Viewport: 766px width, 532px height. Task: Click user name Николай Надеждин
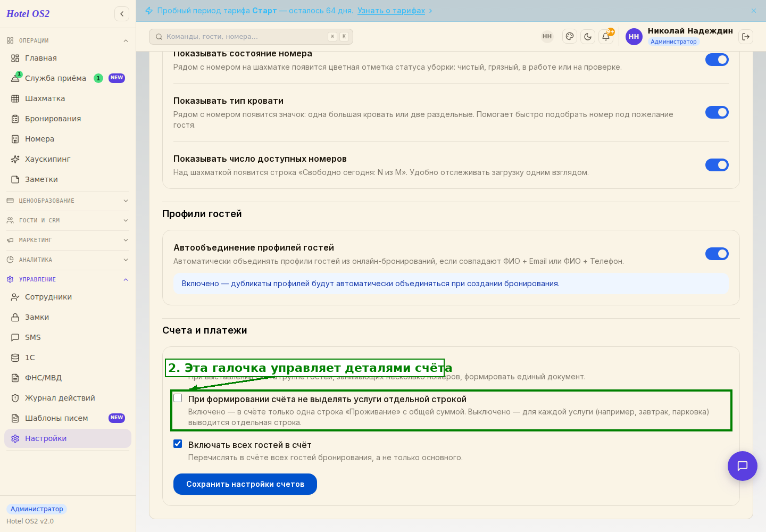point(690,31)
